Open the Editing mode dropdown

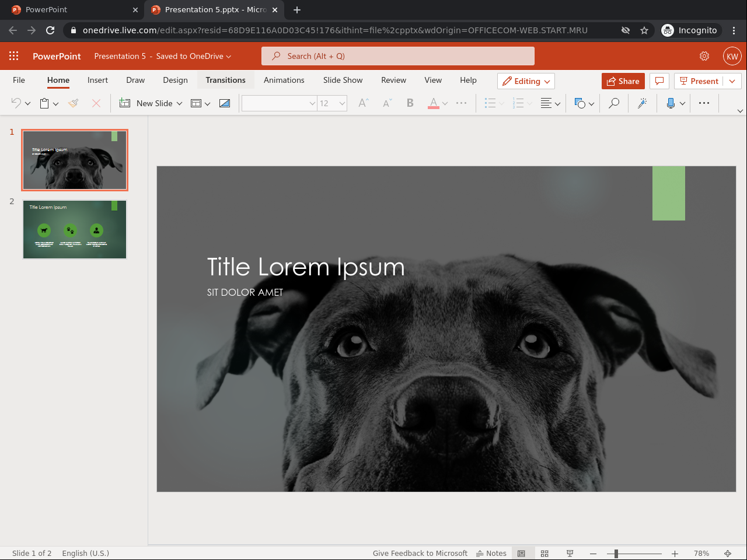(526, 81)
